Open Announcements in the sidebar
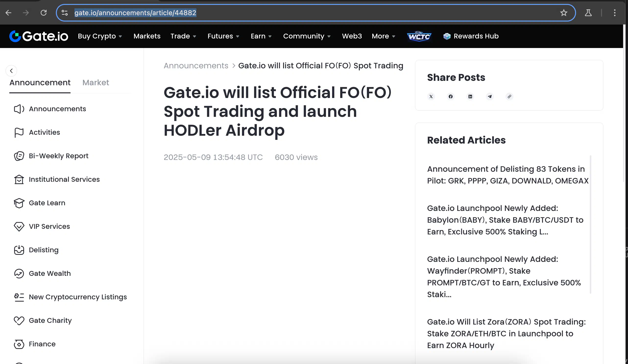This screenshot has height=364, width=628. [x=50, y=109]
